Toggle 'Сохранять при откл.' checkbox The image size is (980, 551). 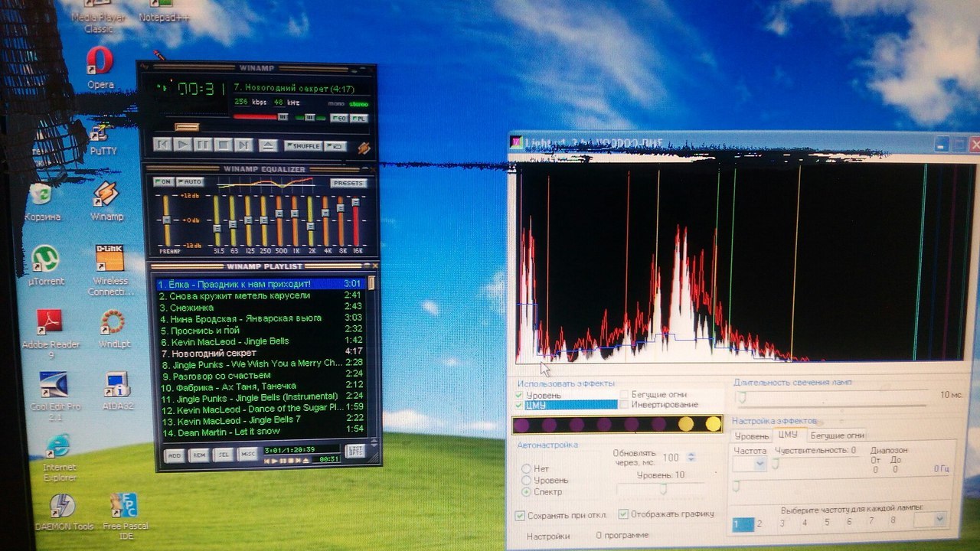(521, 515)
